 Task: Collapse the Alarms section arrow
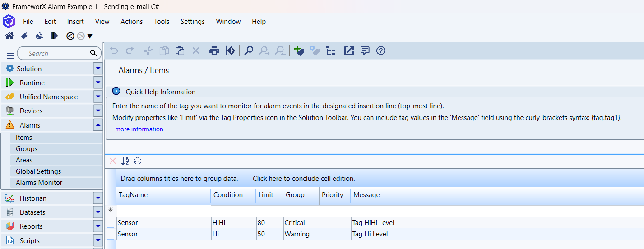point(98,125)
